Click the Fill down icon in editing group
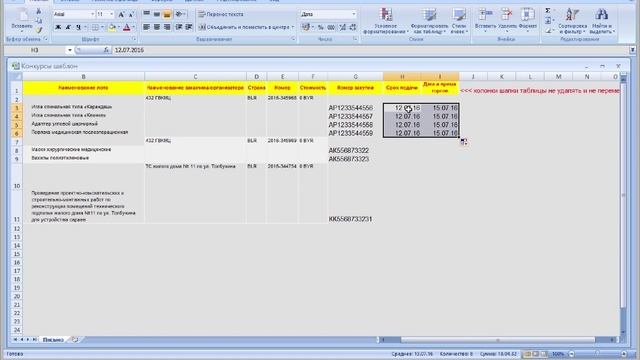The width and height of the screenshot is (640, 360). pos(548,20)
